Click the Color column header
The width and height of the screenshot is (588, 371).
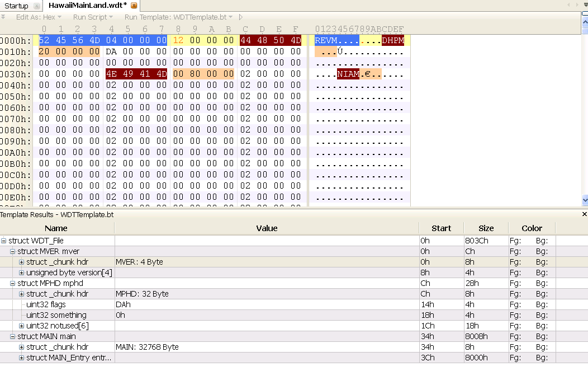tap(532, 228)
